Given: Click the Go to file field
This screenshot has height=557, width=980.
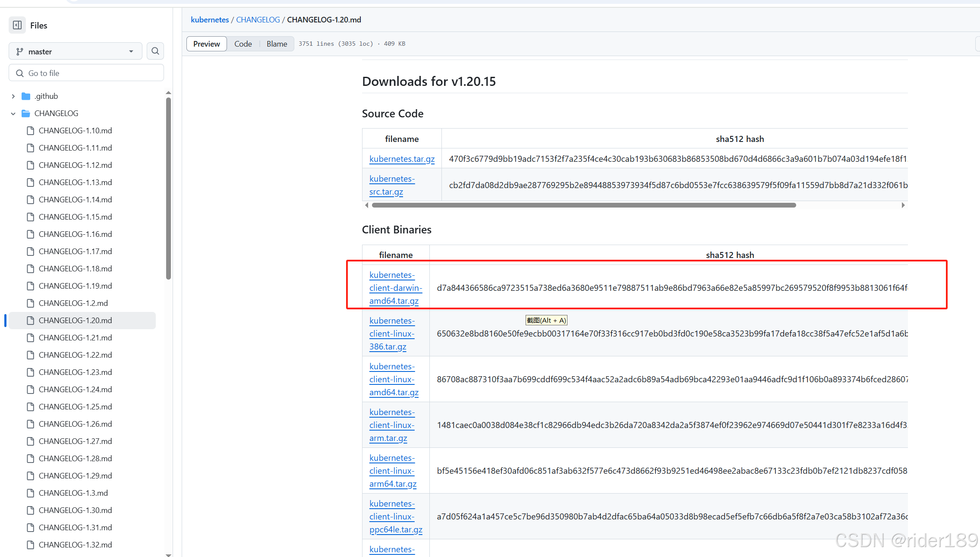Looking at the screenshot, I should [86, 73].
